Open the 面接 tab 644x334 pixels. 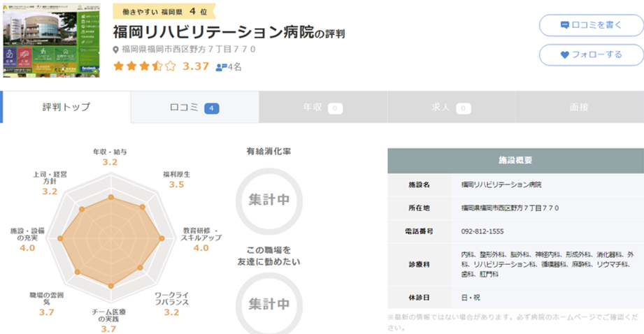[579, 107]
